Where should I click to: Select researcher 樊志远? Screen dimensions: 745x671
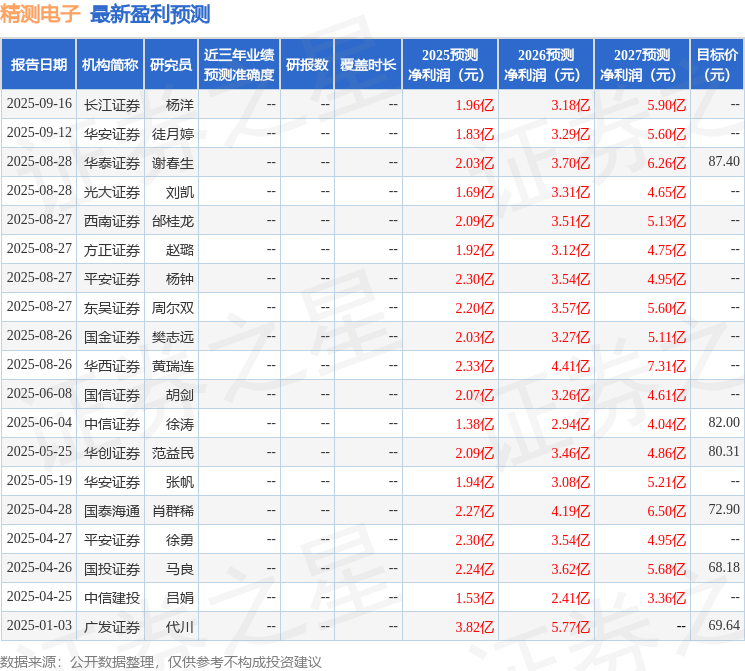pos(173,337)
